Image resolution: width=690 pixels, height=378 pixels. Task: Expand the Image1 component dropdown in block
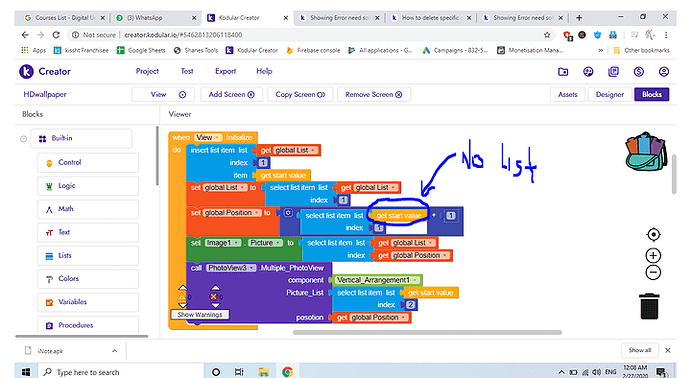[236, 243]
